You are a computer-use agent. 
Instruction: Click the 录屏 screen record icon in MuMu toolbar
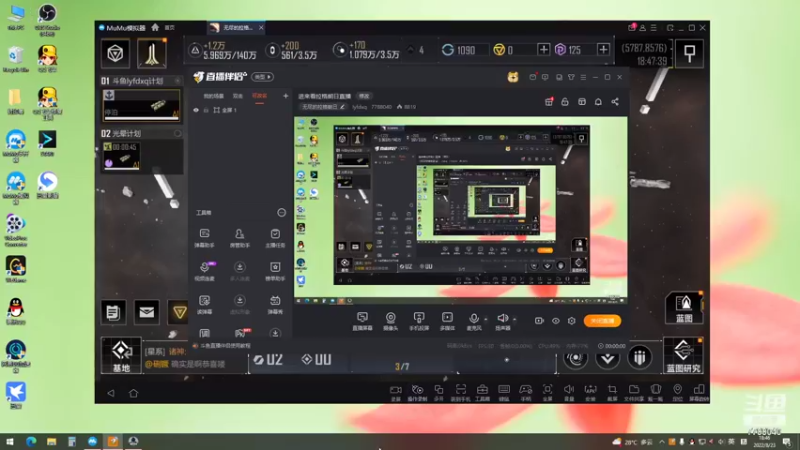pos(395,392)
